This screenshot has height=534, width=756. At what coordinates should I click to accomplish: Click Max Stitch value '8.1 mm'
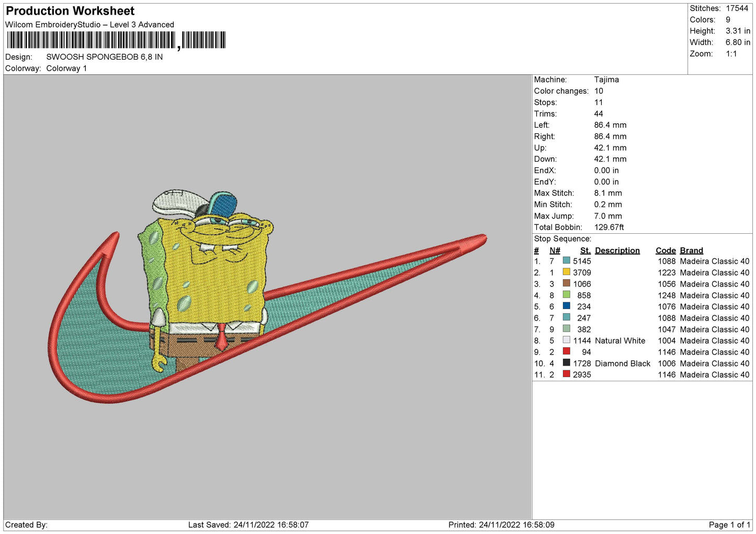[x=608, y=193]
